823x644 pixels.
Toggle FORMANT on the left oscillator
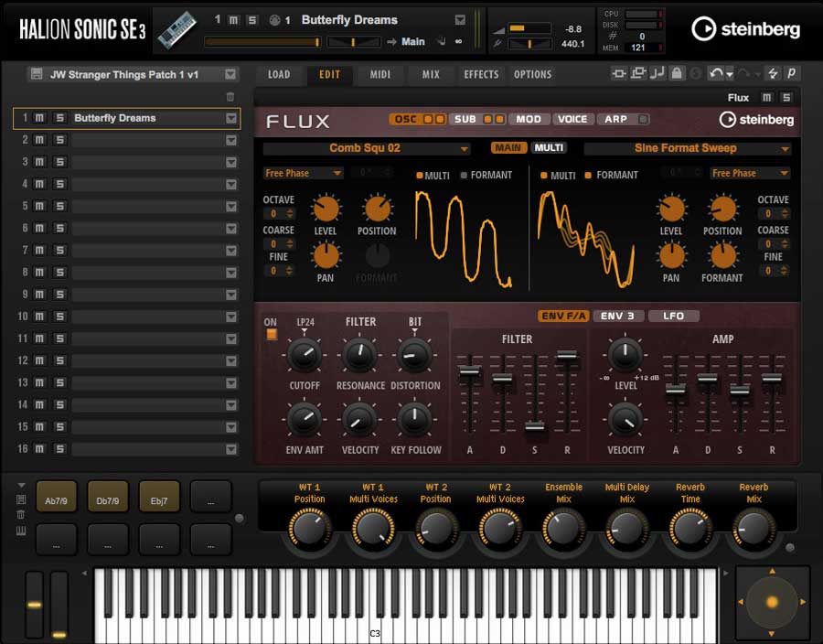pyautogui.click(x=464, y=176)
